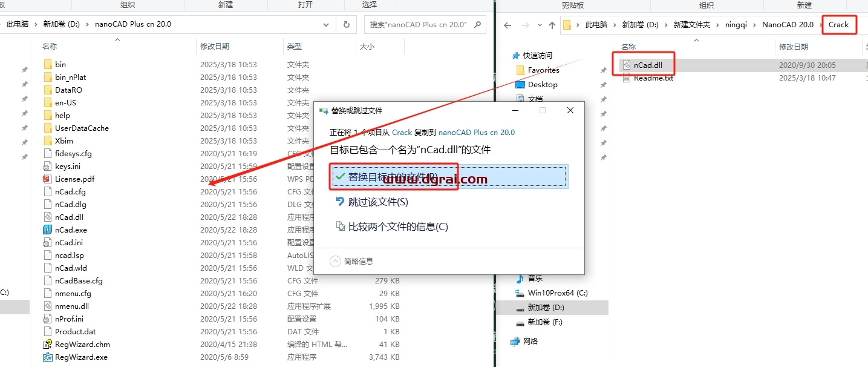Open recent locations dropdown in Crack window

pyautogui.click(x=538, y=25)
